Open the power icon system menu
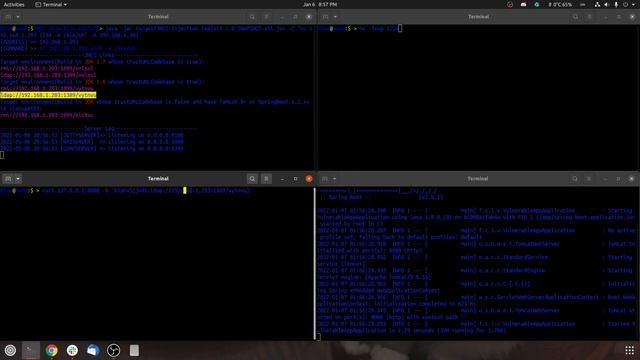Viewport: 640px width, 360px height. [626, 4]
